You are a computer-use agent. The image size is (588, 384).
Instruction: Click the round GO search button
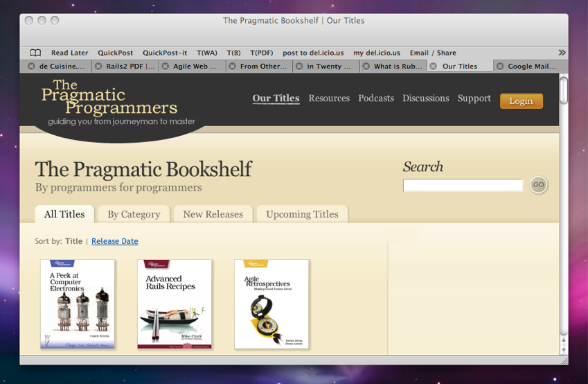click(x=538, y=184)
